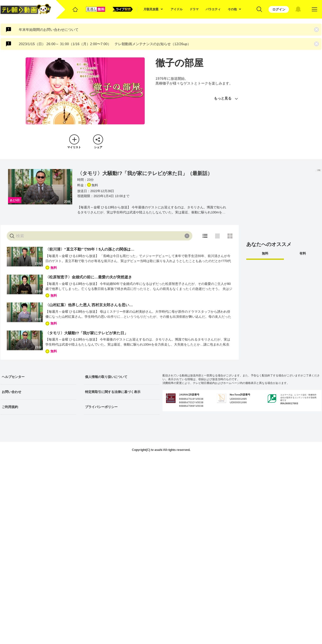
Task: Click 無料 badge under 松原智恵子 episode
Action: click(51, 296)
